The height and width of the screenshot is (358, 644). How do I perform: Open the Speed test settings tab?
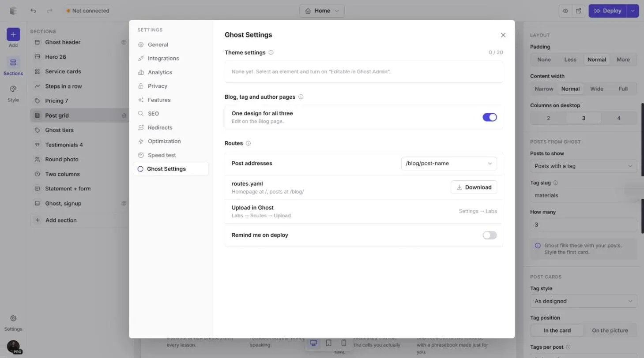pyautogui.click(x=171, y=155)
